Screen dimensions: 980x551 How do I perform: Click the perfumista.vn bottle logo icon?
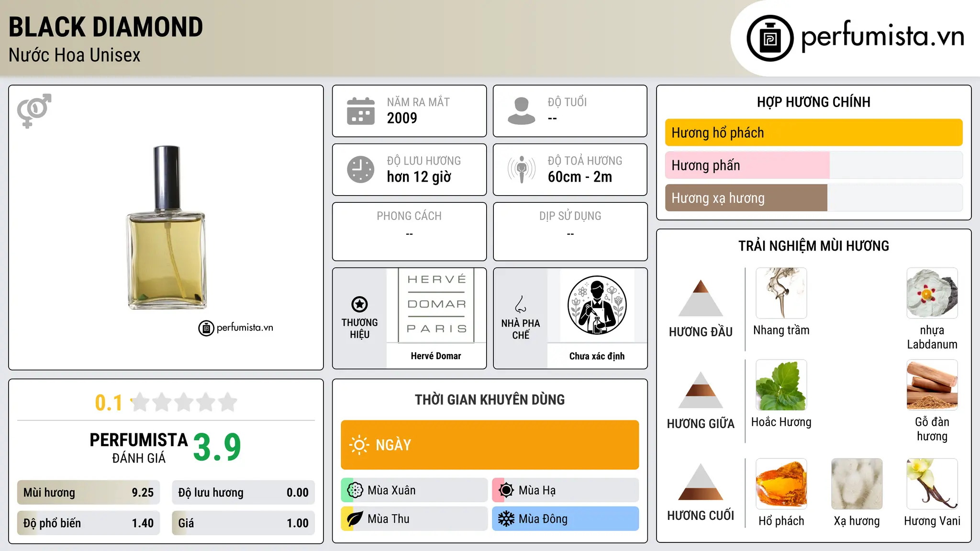click(770, 38)
